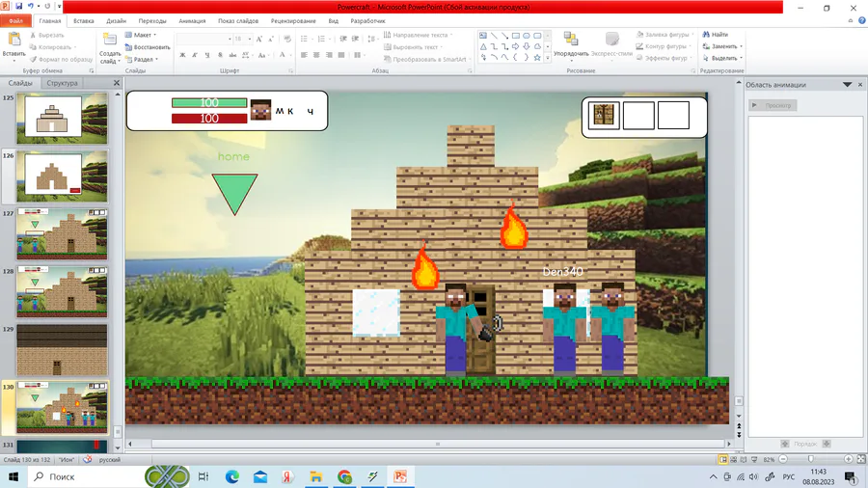The width and height of the screenshot is (868, 488).
Task: Pick the right arrow shape in gallery
Action: (515, 46)
